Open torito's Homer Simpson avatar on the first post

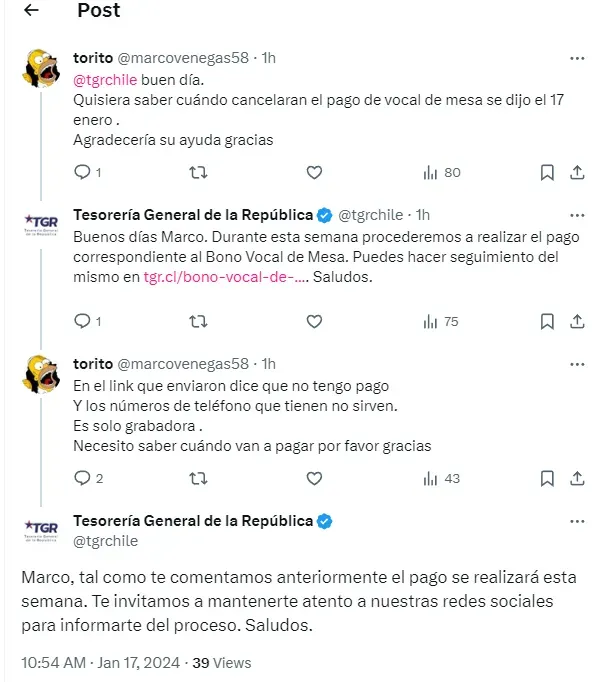click(x=41, y=68)
